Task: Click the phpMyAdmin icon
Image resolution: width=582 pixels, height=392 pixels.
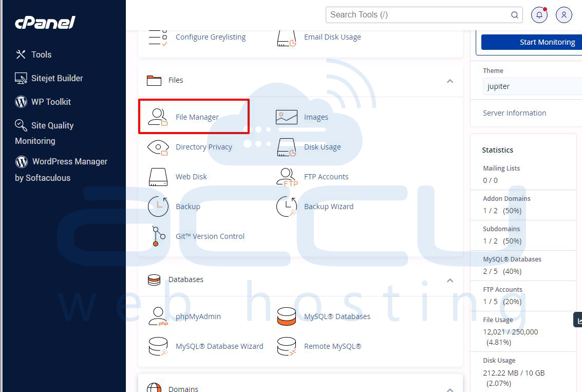Action: pos(159,316)
